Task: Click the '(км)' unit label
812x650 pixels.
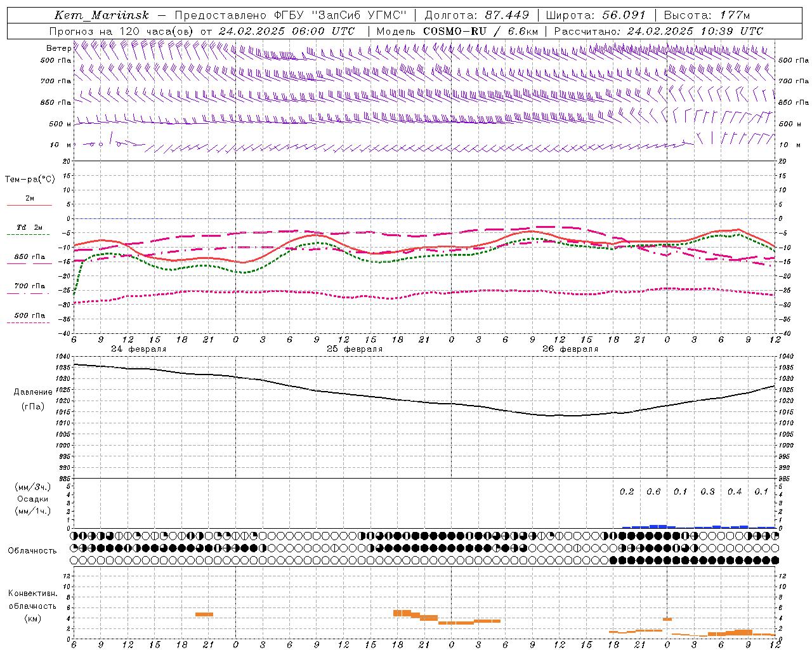Action: (32, 618)
